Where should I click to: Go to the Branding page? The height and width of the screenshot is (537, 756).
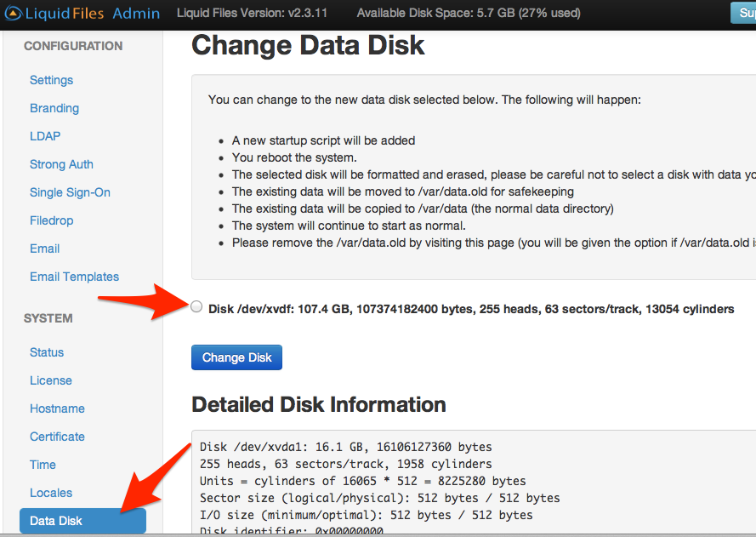(x=54, y=108)
